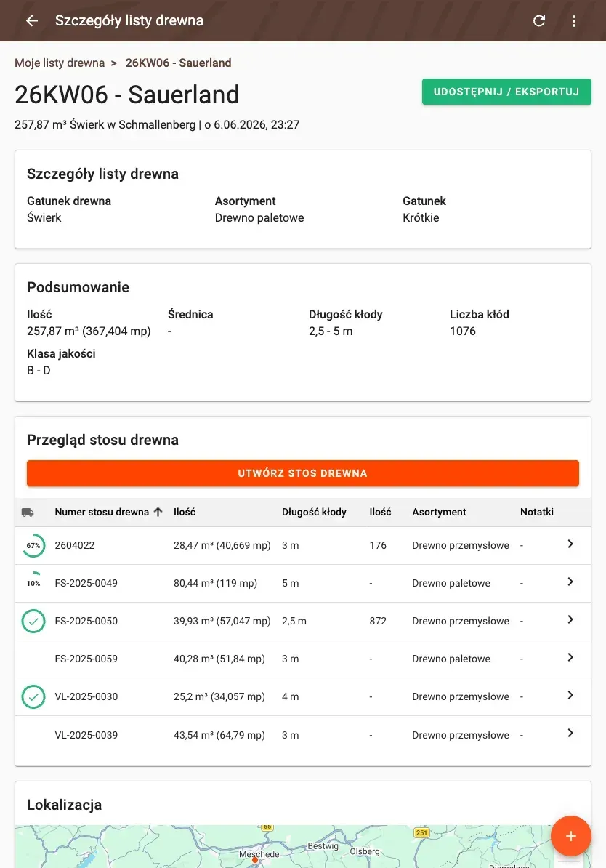Click the 5 m log length cell
Screen dimensions: 606x868
click(290, 583)
